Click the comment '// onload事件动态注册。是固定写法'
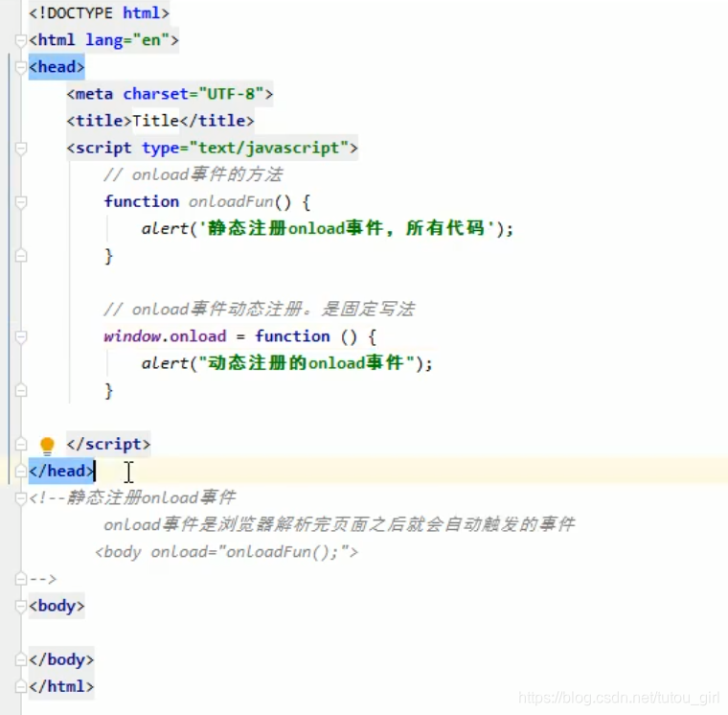The height and width of the screenshot is (715, 728). point(259,309)
